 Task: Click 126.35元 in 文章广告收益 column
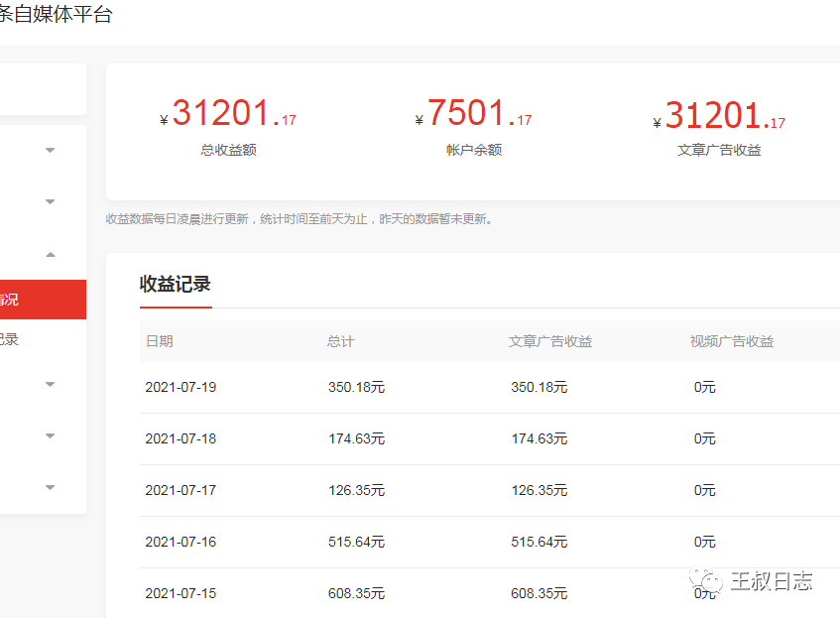[539, 490]
